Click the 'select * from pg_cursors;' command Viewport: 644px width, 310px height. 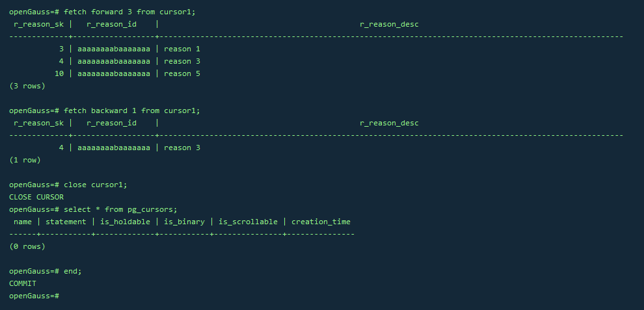pyautogui.click(x=120, y=209)
